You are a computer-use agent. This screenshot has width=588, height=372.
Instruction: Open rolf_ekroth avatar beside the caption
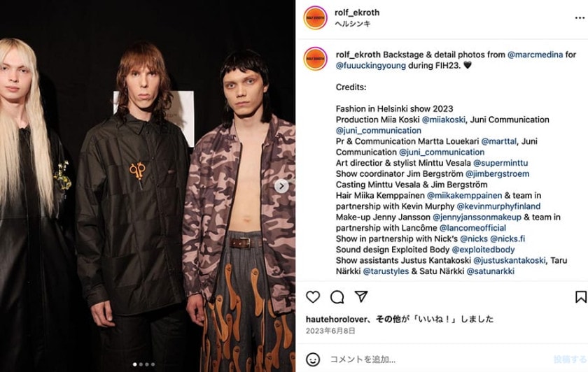(316, 59)
